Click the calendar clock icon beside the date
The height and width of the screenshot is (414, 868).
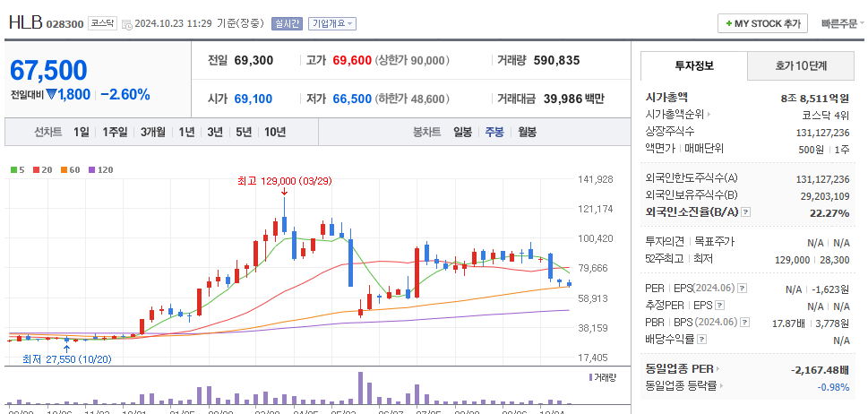tap(127, 24)
